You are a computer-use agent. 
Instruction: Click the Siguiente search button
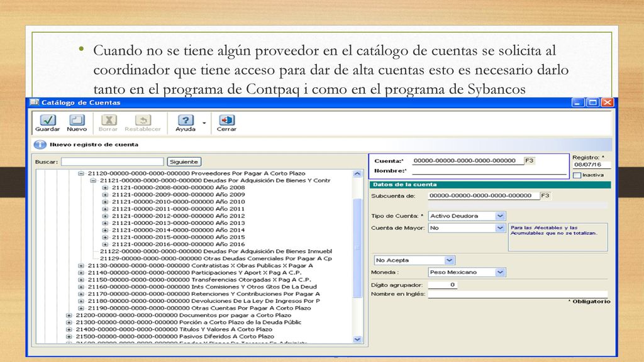tap(184, 162)
